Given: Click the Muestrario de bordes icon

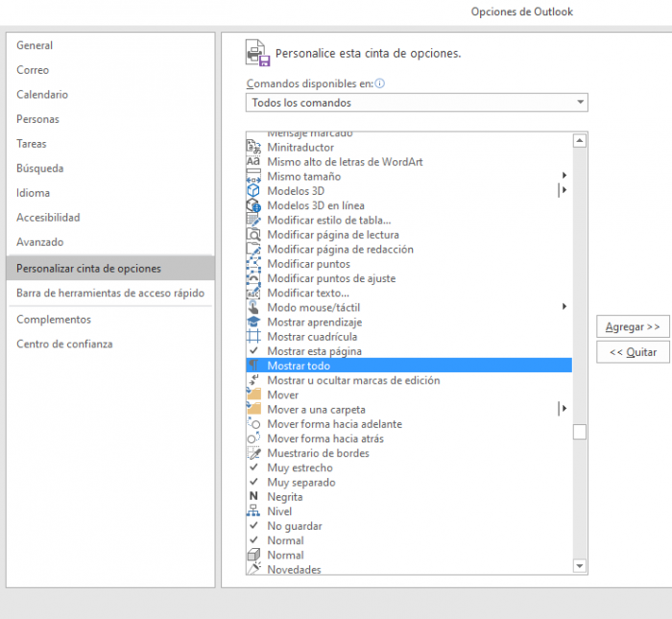Looking at the screenshot, I should [x=253, y=453].
